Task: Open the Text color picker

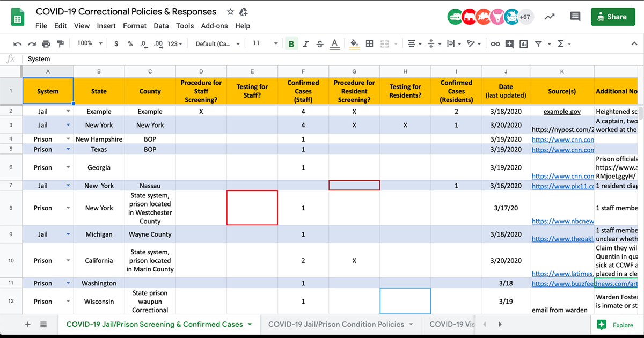Action: click(x=334, y=43)
